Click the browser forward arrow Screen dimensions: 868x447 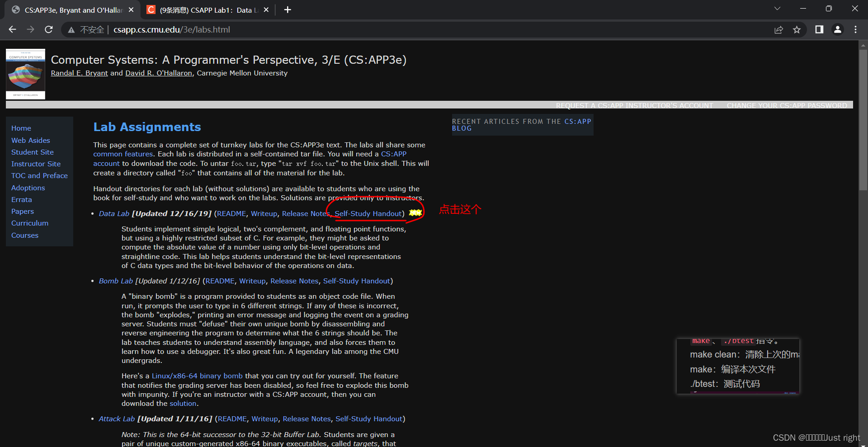click(x=30, y=29)
